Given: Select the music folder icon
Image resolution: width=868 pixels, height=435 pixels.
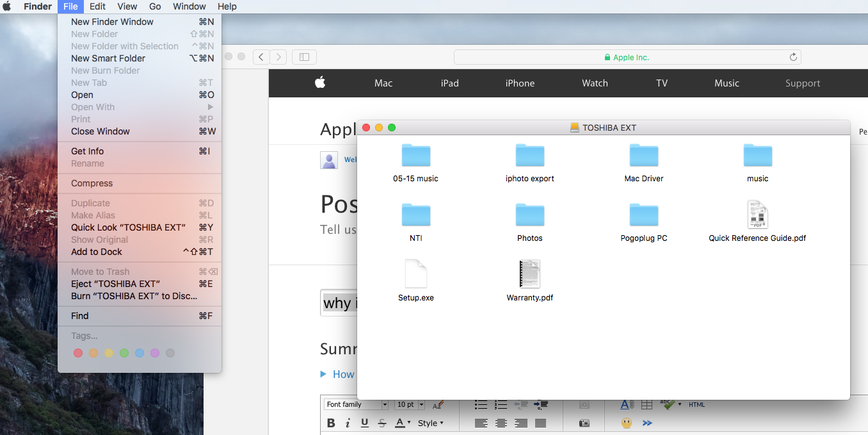Looking at the screenshot, I should [x=758, y=156].
